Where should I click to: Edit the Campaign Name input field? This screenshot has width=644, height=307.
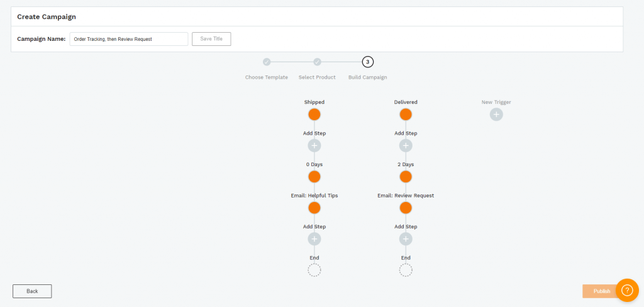point(129,39)
